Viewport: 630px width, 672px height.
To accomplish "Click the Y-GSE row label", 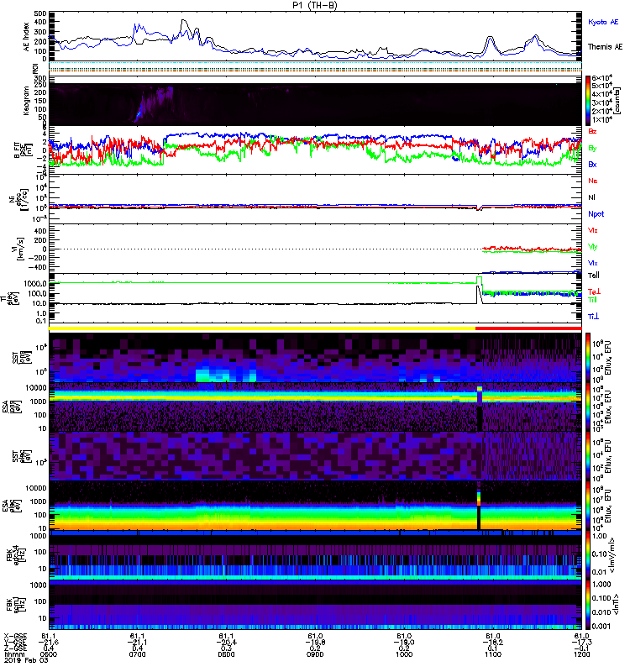I will pyautogui.click(x=15, y=643).
